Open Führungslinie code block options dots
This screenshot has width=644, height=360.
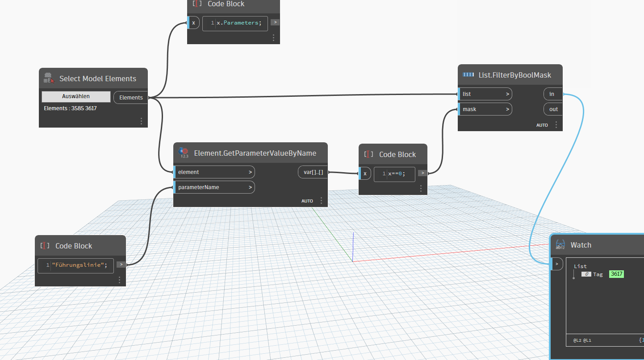(x=119, y=280)
